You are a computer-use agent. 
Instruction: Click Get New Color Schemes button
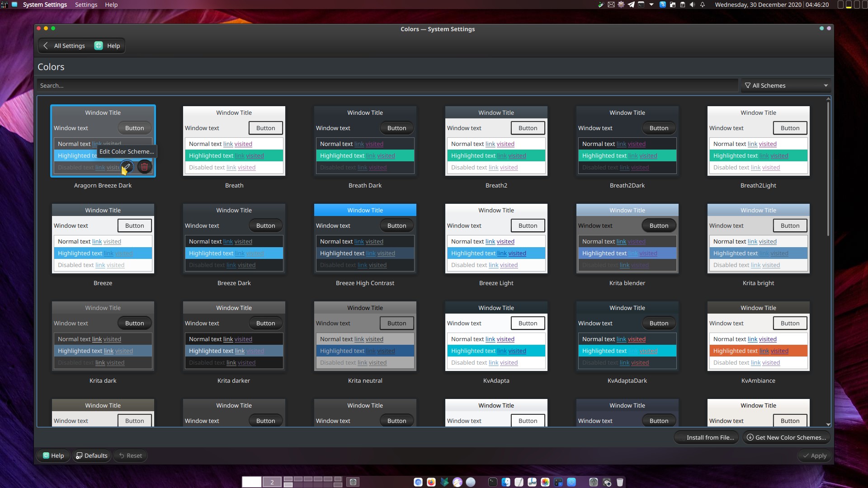[786, 437]
